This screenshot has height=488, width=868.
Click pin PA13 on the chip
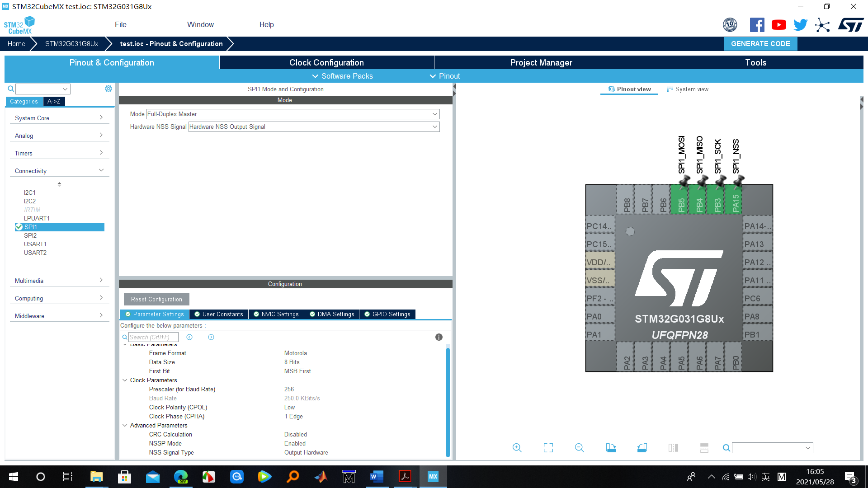pos(757,244)
